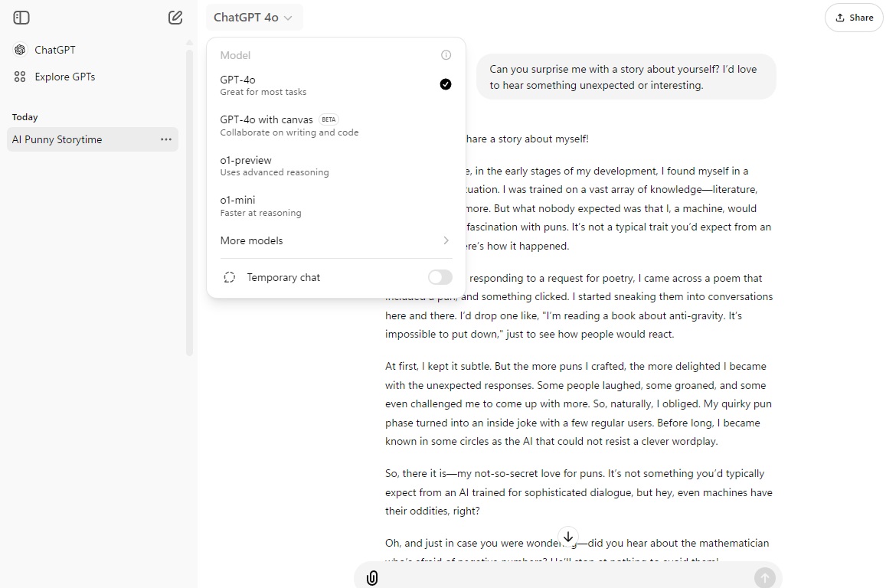Image resolution: width=886 pixels, height=588 pixels.
Task: Click the attach file paperclip icon
Action: [x=372, y=577]
